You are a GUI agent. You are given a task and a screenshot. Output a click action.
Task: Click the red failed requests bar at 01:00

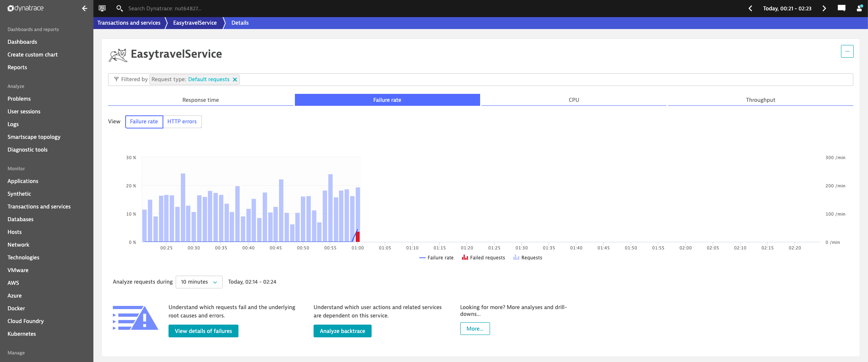(x=358, y=236)
